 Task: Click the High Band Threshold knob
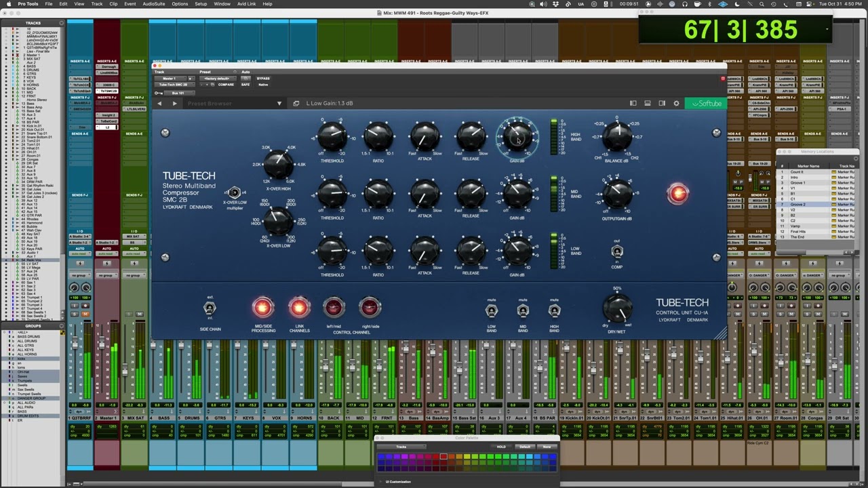(x=332, y=138)
